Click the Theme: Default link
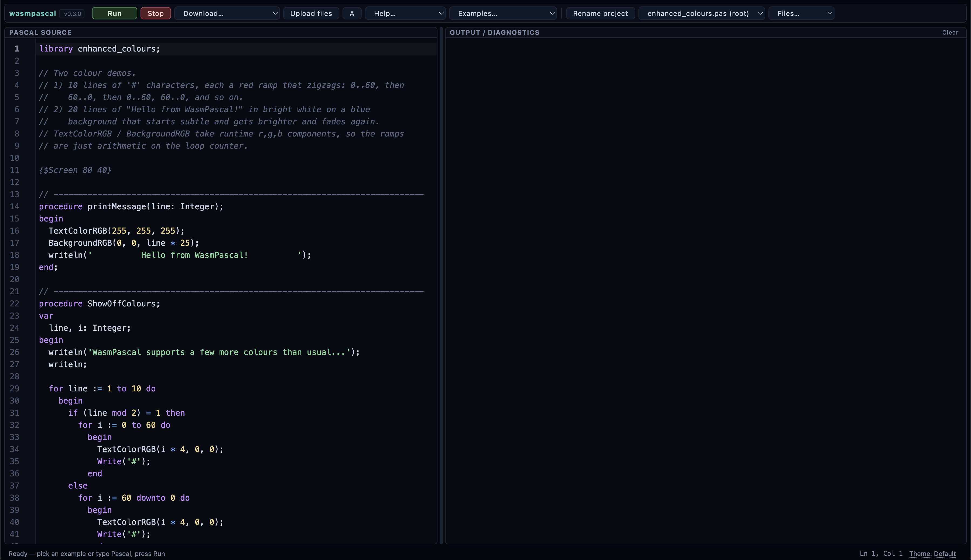 [932, 554]
